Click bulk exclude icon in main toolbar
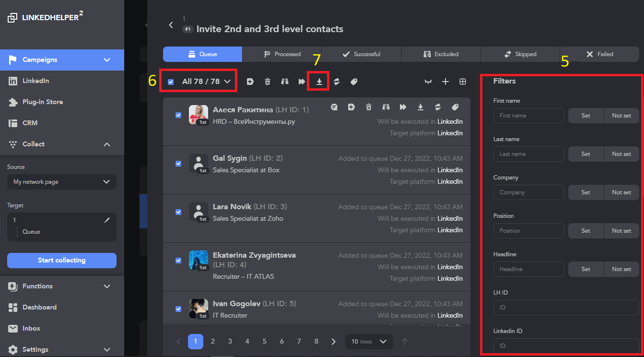This screenshot has height=357, width=644. coord(285,82)
